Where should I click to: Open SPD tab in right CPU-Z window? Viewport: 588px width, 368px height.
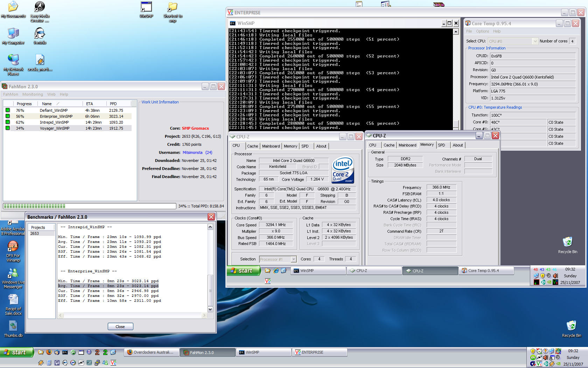click(441, 145)
